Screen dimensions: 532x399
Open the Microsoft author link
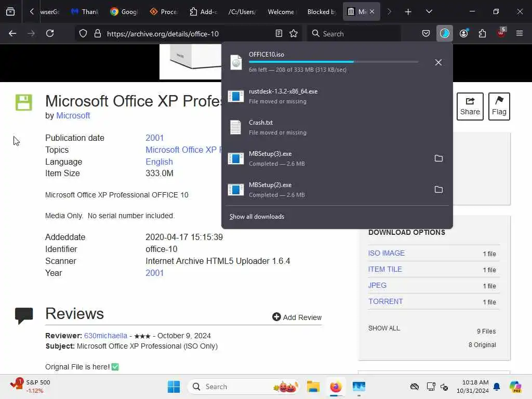coord(73,116)
